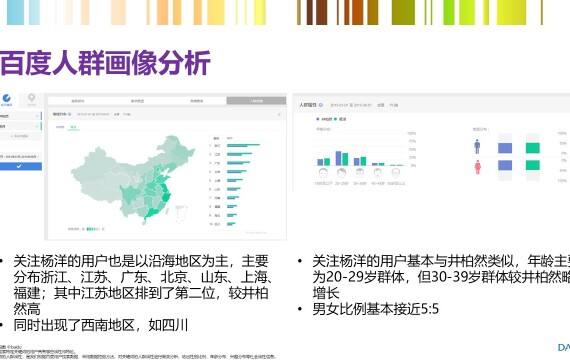Screen dimensions: 570x360
Task: Open the region dropdown in 人群属性 header
Action: 381,105
